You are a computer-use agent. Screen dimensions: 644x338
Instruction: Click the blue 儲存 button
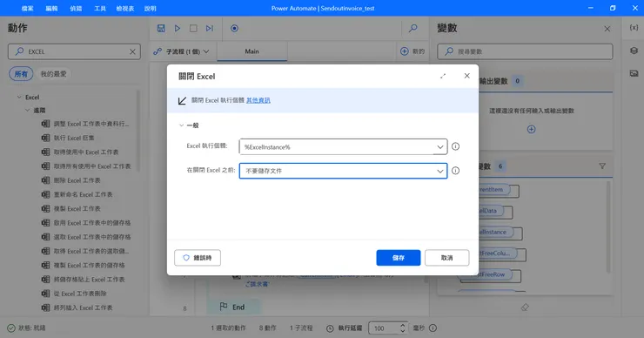coord(399,258)
